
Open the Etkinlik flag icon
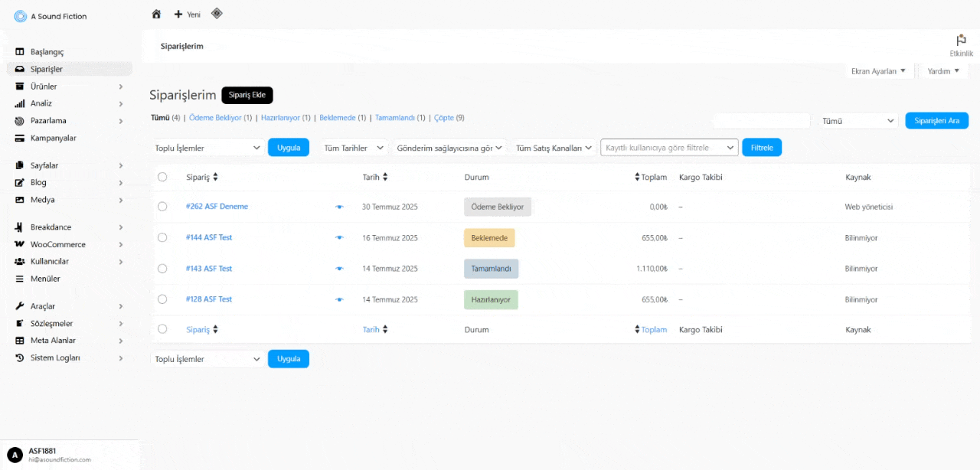[x=961, y=40]
